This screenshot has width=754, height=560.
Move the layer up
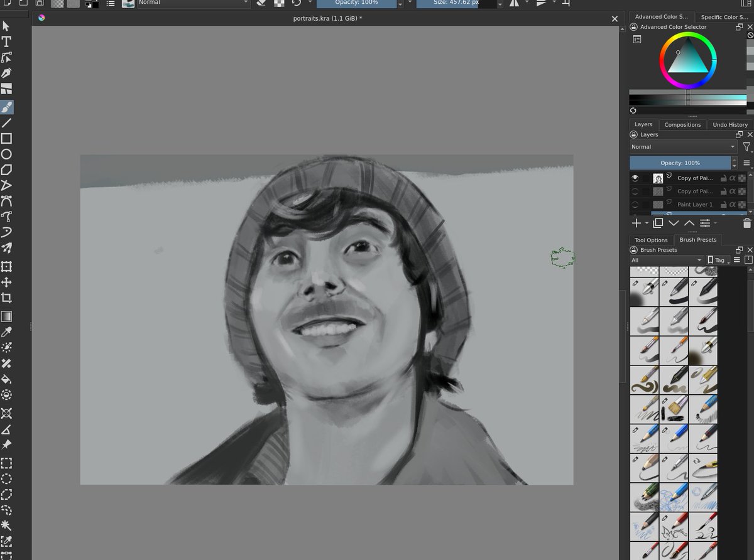(689, 223)
